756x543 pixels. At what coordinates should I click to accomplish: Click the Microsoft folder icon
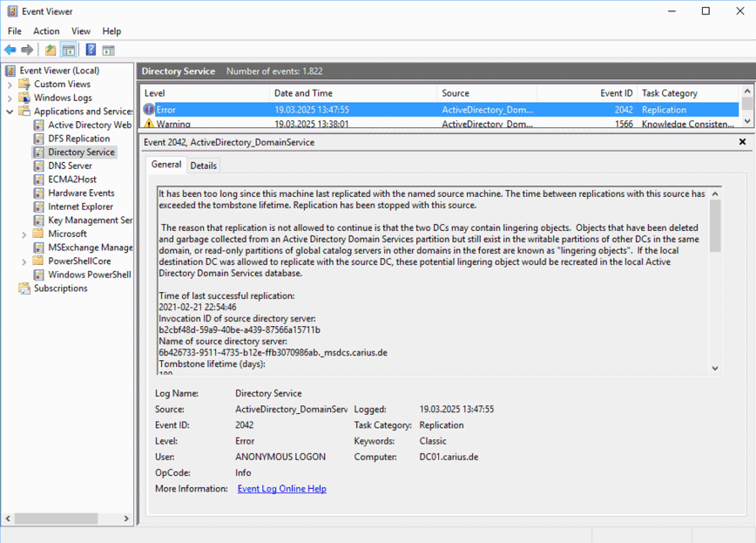tap(38, 234)
